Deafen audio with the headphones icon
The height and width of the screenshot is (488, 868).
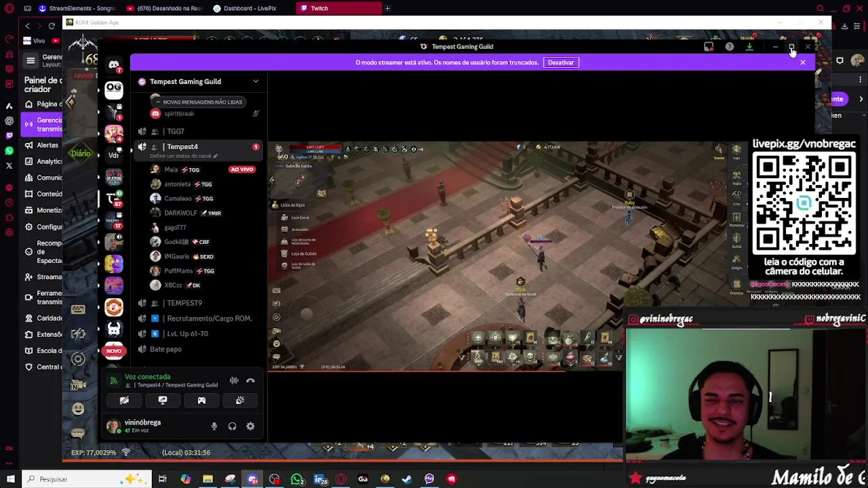coord(233,426)
